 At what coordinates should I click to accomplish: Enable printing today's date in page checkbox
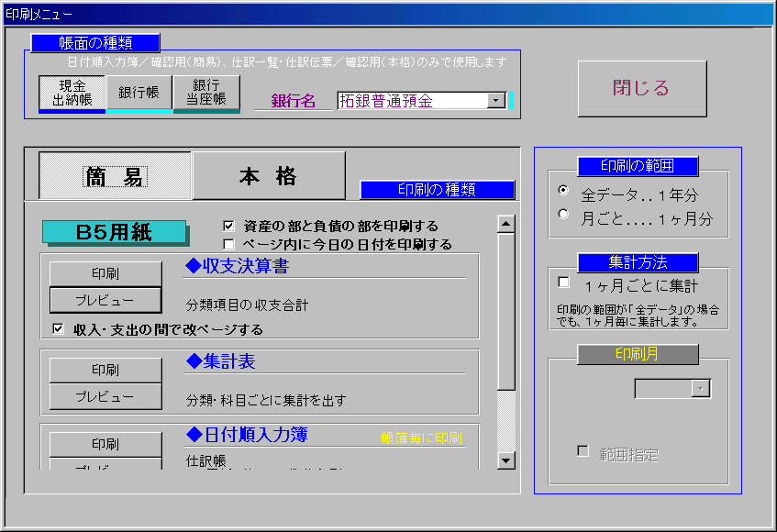coord(228,244)
